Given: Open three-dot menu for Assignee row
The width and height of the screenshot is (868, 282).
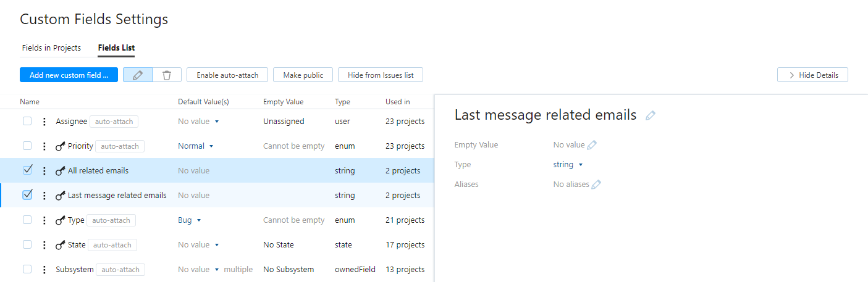Looking at the screenshot, I should coord(44,122).
